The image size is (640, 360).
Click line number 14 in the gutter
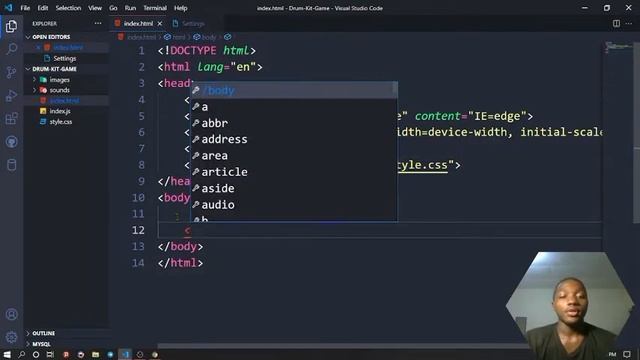coord(138,263)
